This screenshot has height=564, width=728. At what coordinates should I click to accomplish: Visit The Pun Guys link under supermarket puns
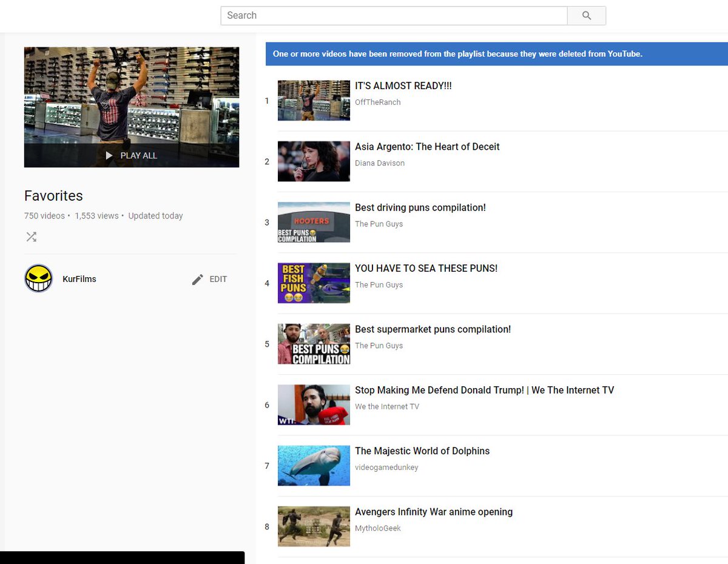[x=379, y=346]
